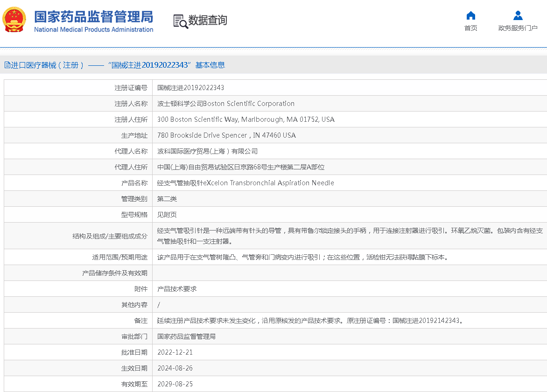547x392 pixels.
Task: Click the 代理人住所 row label
Action: point(131,167)
